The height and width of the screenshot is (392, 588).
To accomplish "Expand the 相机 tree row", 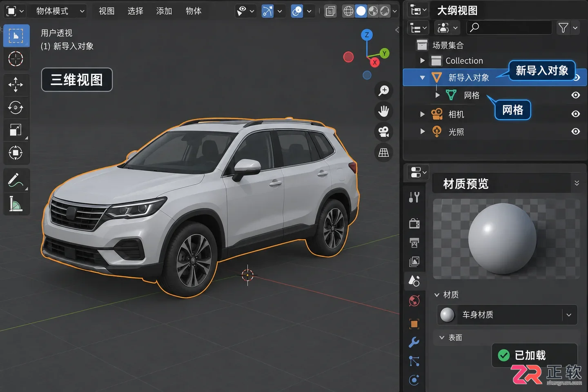I will [423, 114].
